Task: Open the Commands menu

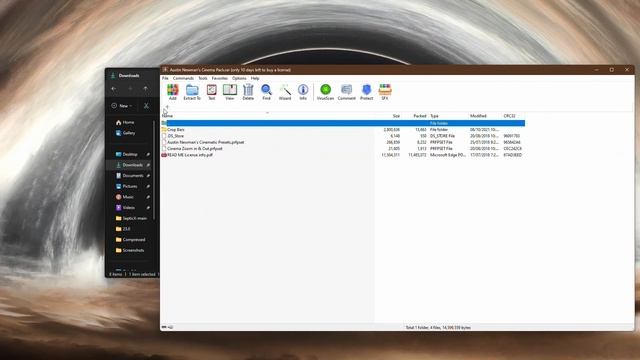Action: click(183, 78)
